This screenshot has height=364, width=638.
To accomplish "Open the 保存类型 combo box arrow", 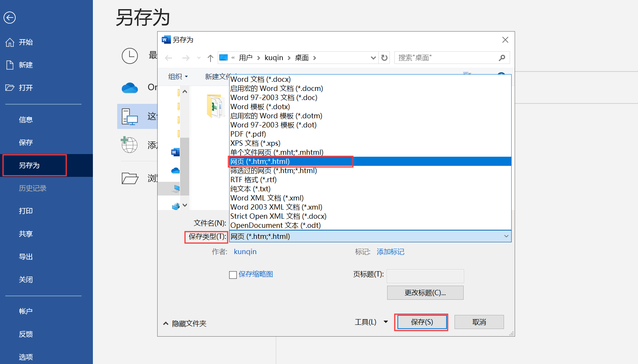I will (506, 236).
